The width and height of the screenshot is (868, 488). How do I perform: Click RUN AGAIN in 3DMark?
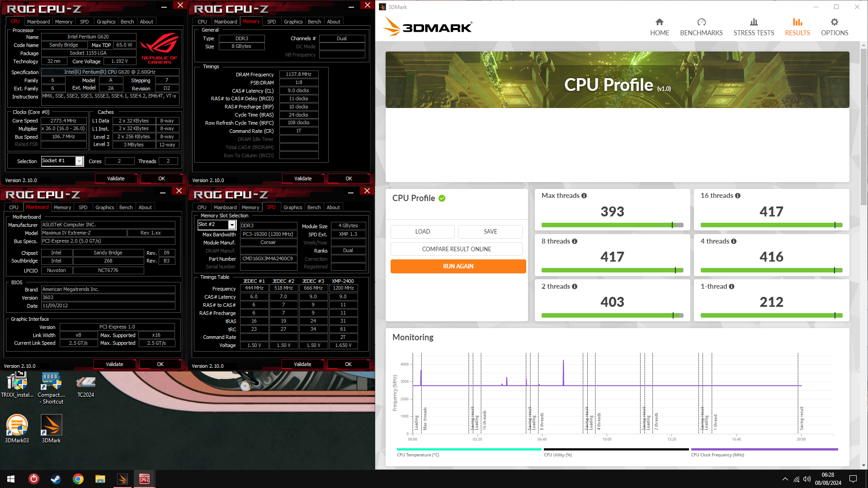tap(458, 266)
